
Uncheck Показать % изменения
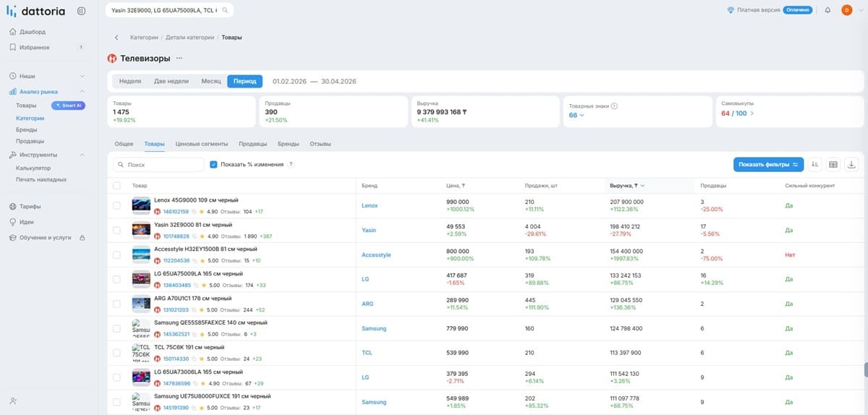coord(213,164)
